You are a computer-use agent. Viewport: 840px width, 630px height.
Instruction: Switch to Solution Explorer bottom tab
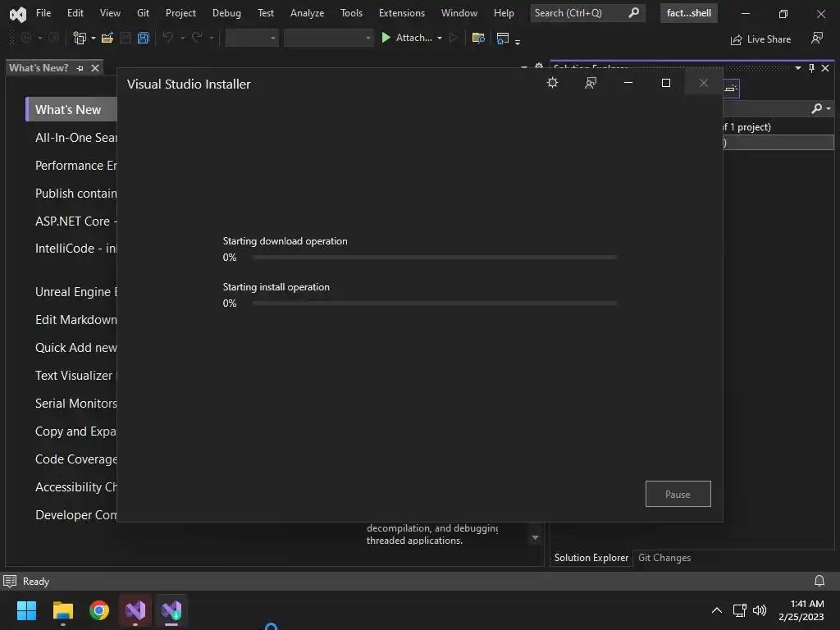coord(591,558)
